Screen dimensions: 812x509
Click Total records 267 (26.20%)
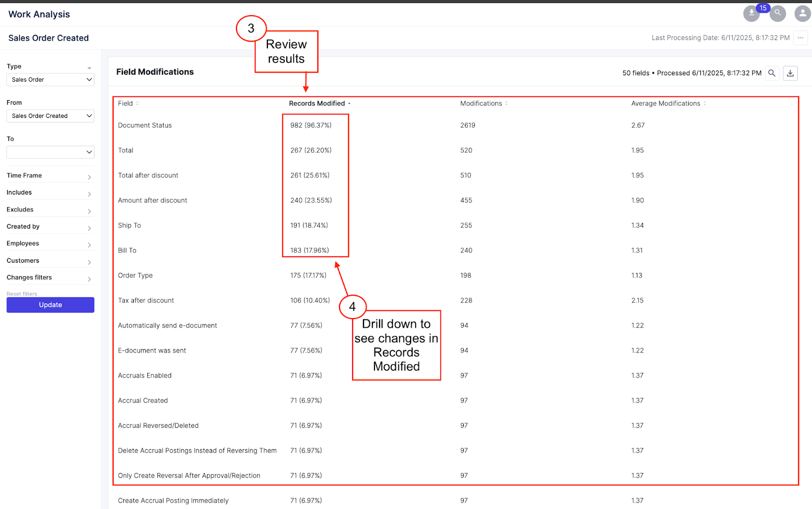(311, 150)
